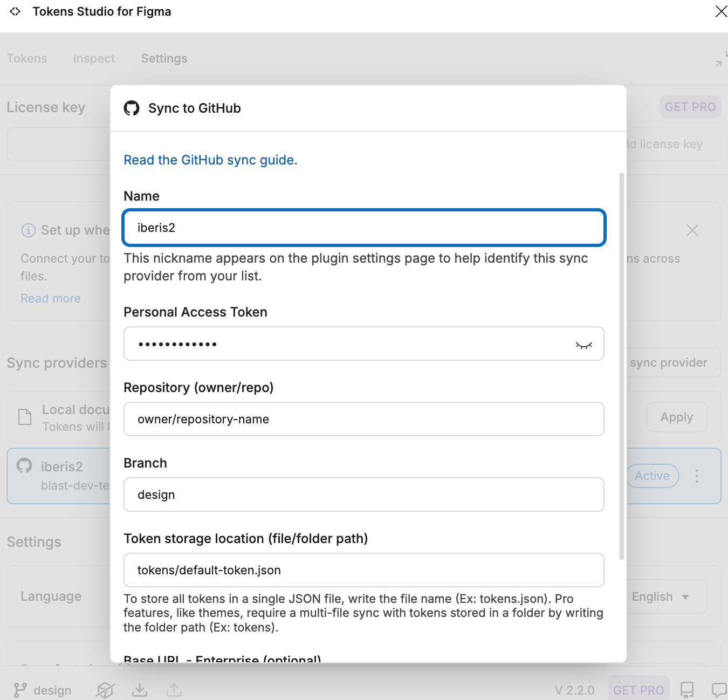Switch to the Tokens tab

point(27,58)
